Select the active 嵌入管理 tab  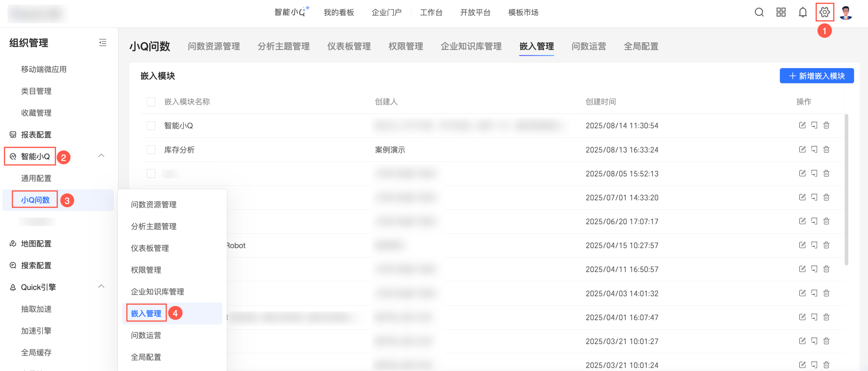pyautogui.click(x=536, y=46)
